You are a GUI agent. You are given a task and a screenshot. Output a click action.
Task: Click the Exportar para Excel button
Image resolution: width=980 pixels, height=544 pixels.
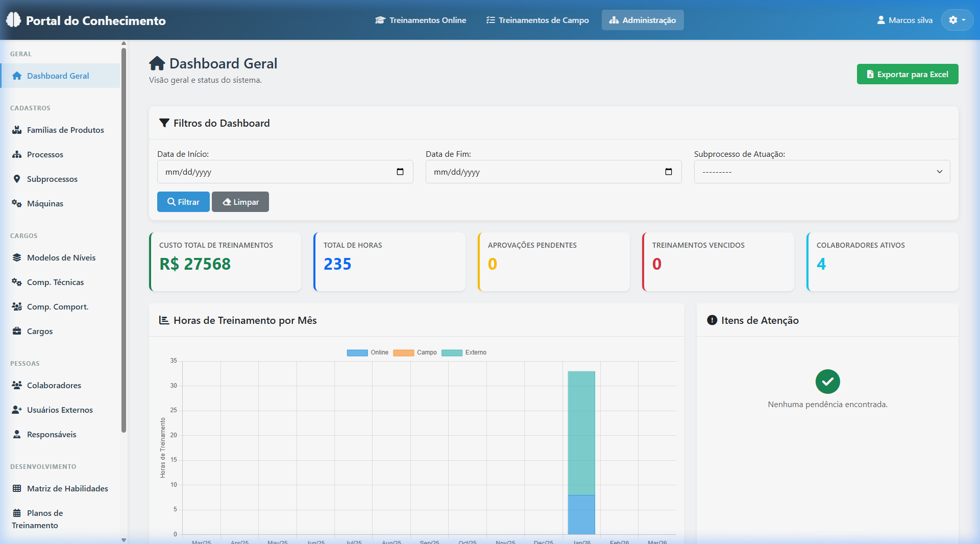[908, 74]
